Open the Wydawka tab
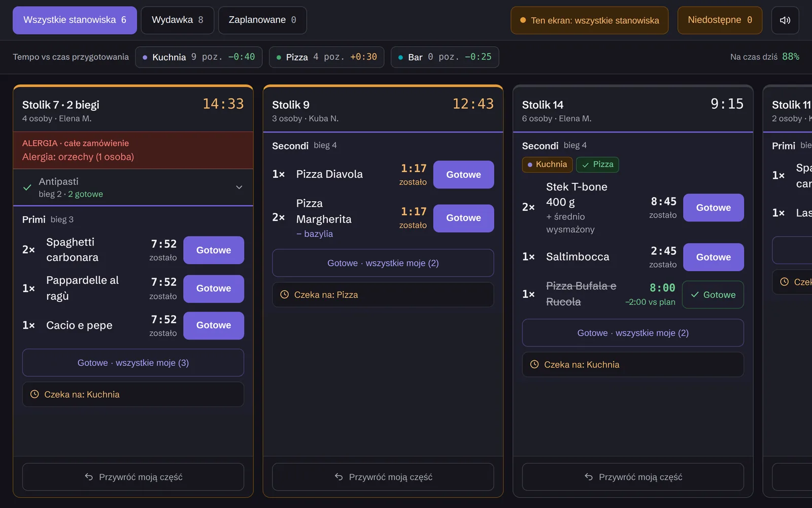 pyautogui.click(x=178, y=20)
